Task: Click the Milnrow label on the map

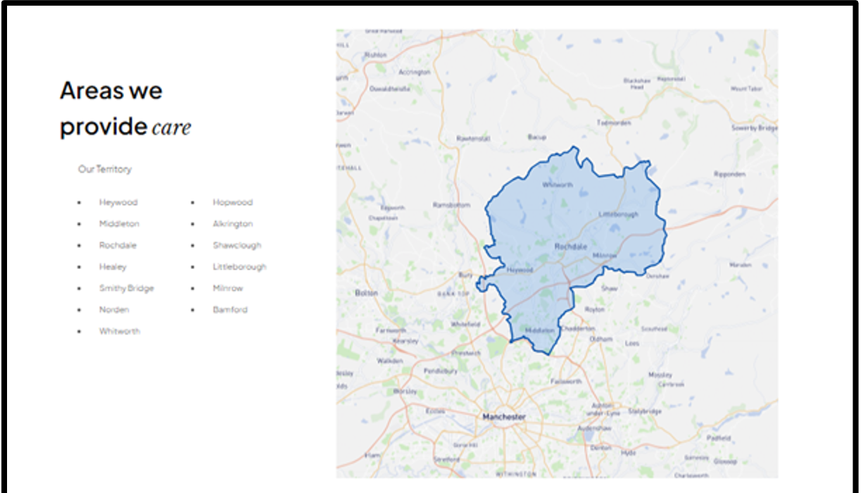Action: 605,255
